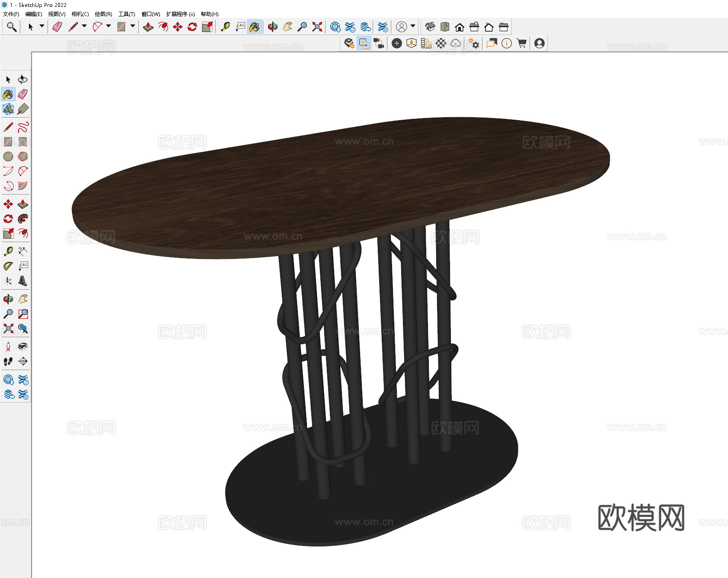Open Extension Manager from the top toolbar
Image resolution: width=728 pixels, height=578 pixels.
(x=383, y=27)
